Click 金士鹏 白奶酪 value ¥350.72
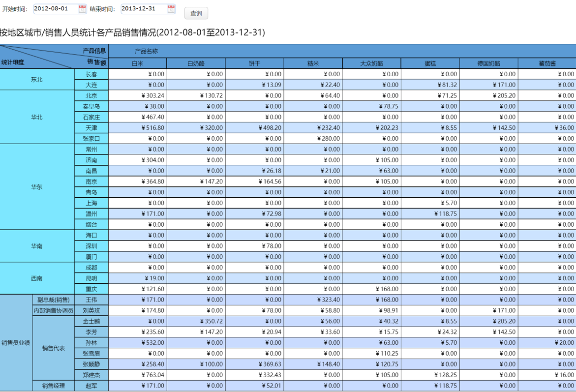Screen dimensions: 576x392 196,321
